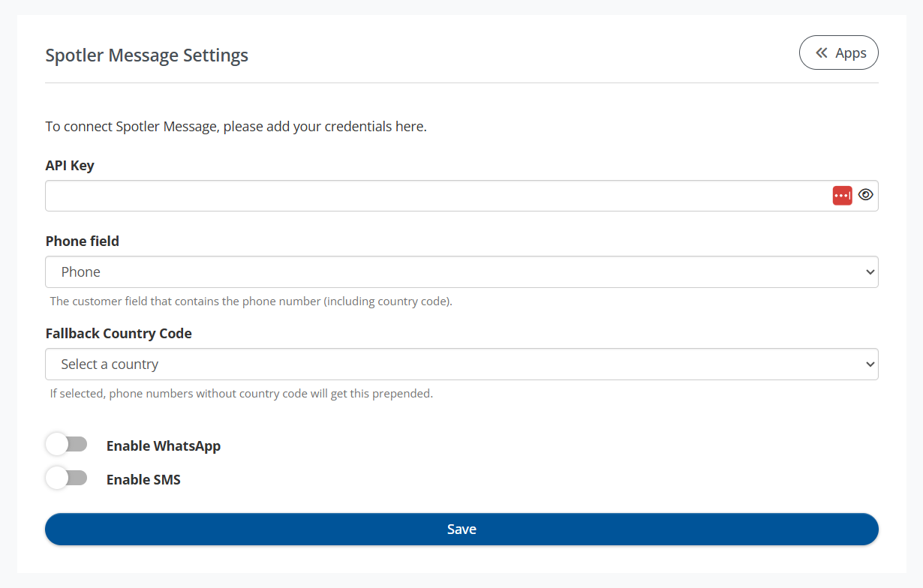This screenshot has height=588, width=923.
Task: Click the country code prepended help text
Action: pos(242,394)
